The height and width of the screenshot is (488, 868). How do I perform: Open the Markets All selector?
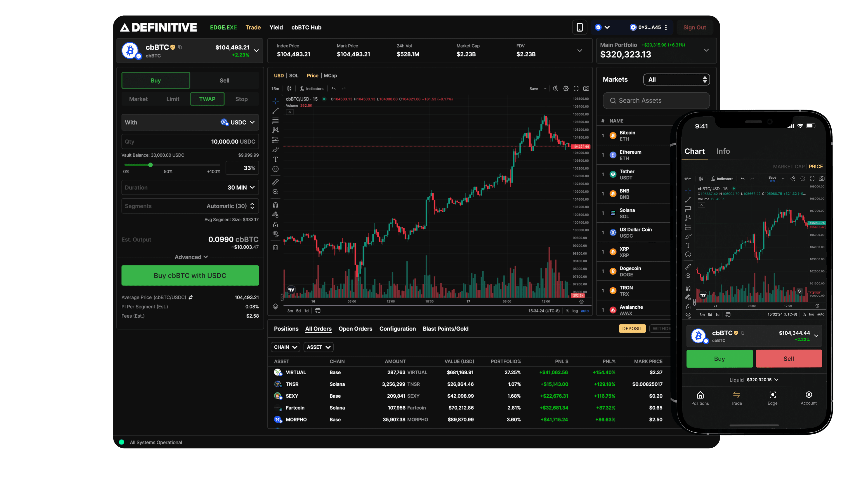676,80
